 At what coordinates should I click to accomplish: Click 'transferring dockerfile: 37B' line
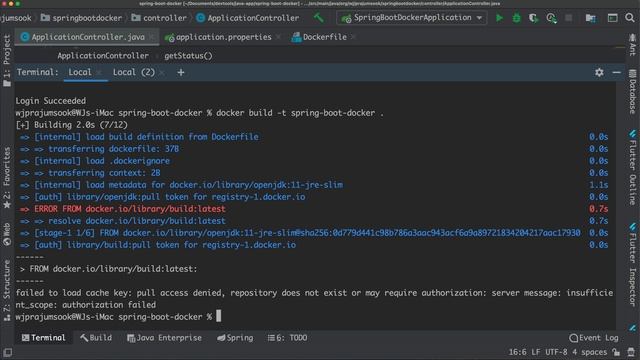point(99,149)
